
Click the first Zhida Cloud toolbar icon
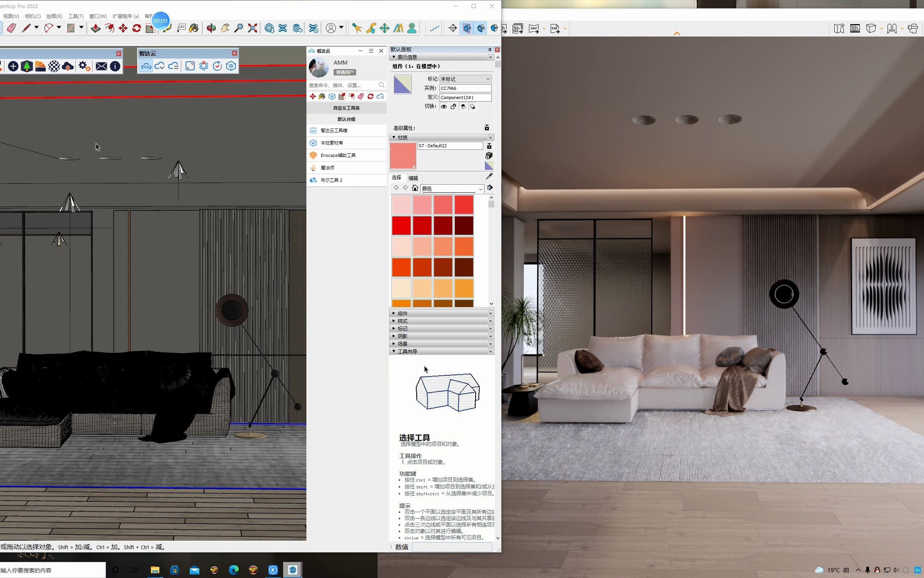coord(146,66)
